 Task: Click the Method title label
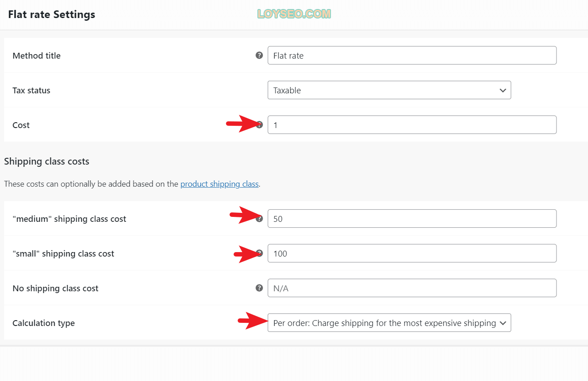[37, 55]
